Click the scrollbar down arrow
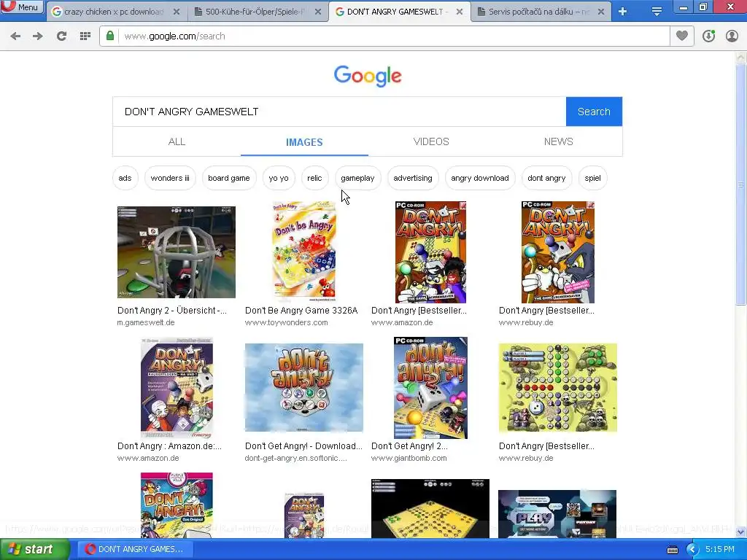747x560 pixels. coord(740,532)
